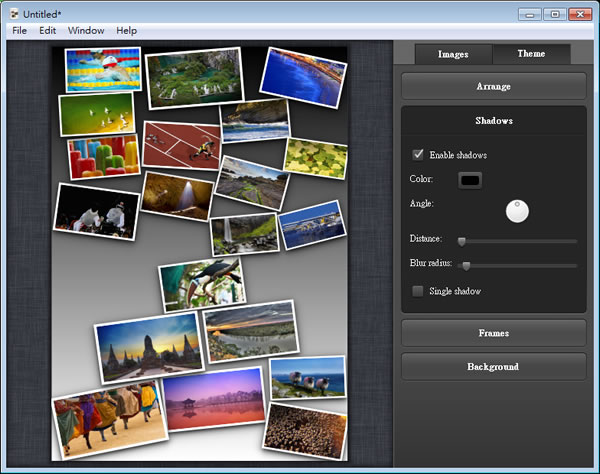Expand the Arrange section

(x=494, y=86)
